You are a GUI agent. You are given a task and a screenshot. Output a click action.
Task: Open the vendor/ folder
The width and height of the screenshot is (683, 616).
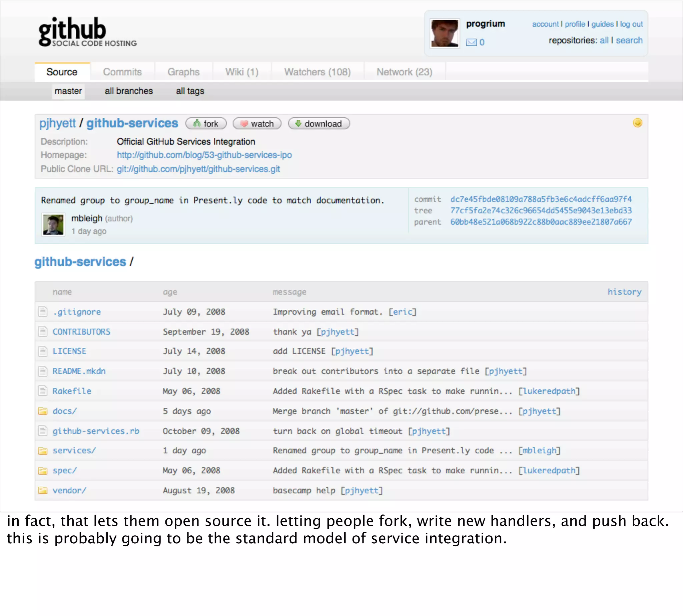click(x=69, y=490)
